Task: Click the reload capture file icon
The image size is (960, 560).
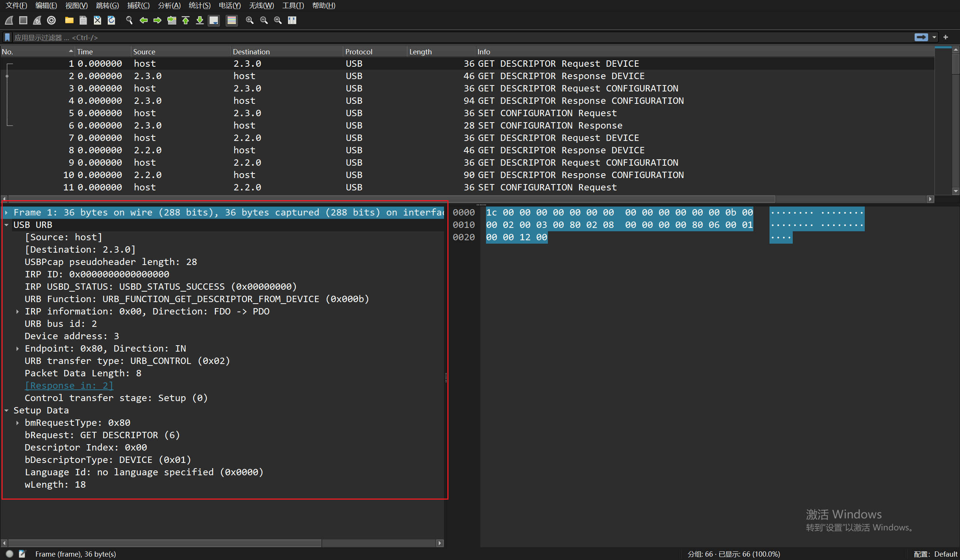Action: (x=111, y=20)
